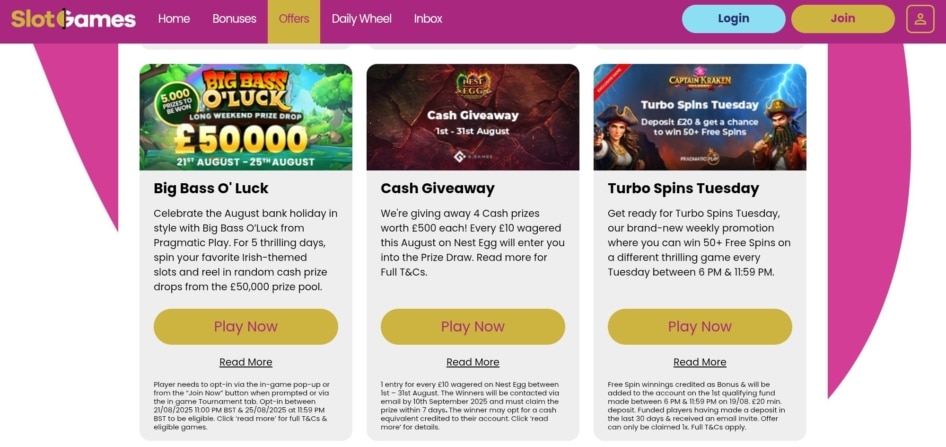The width and height of the screenshot is (946, 447).
Task: Click the SlotGames logo
Action: tap(73, 19)
